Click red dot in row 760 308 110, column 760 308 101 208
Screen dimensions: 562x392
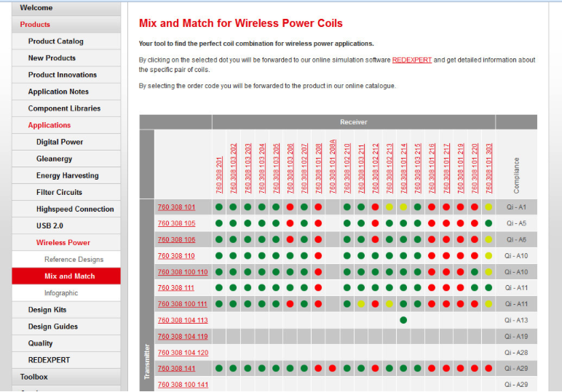pos(318,255)
